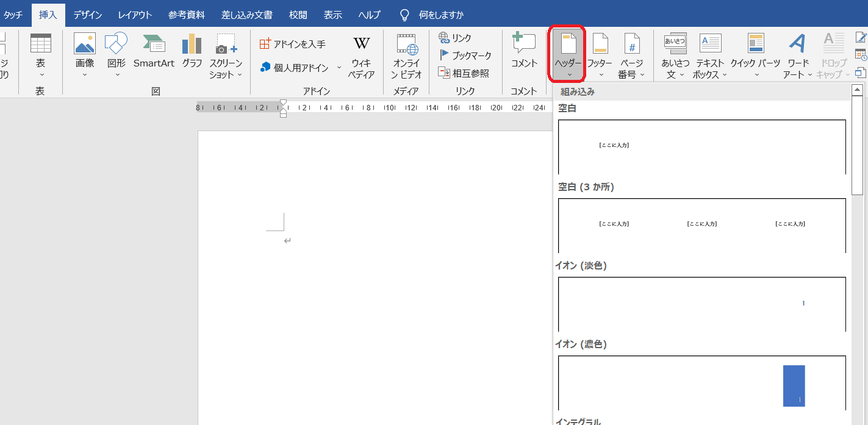Open the 参考資料 references tab
The image size is (868, 425).
click(x=187, y=15)
